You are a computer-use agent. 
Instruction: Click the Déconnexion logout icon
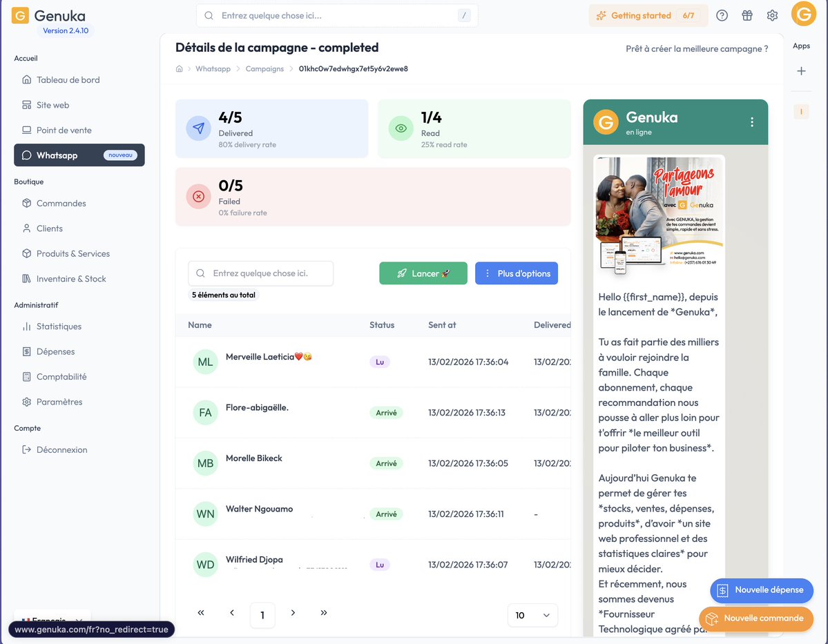pyautogui.click(x=28, y=449)
